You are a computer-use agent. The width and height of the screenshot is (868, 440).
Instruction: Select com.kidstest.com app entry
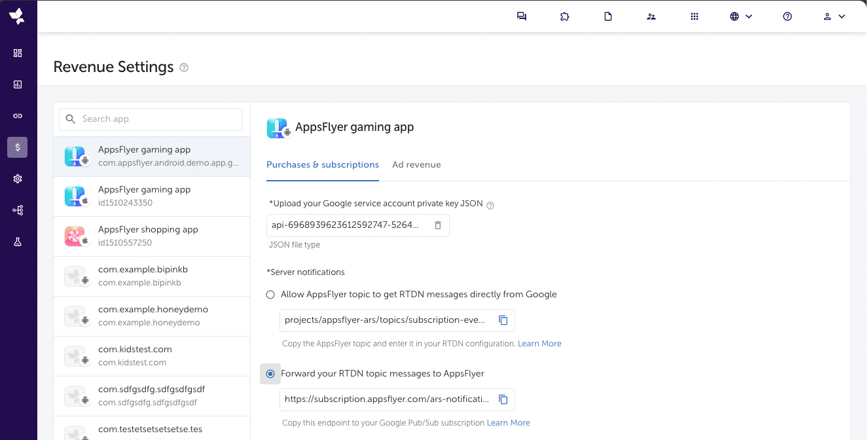tap(152, 356)
